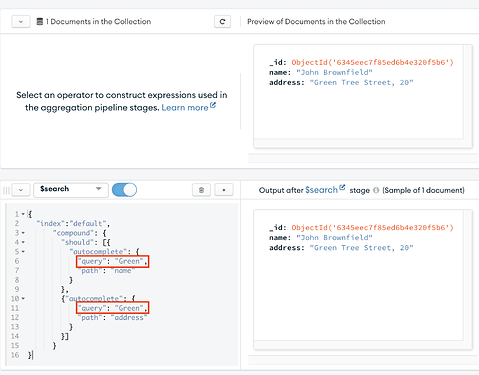Click name "John Brownfield" in $search output

(x=334, y=238)
